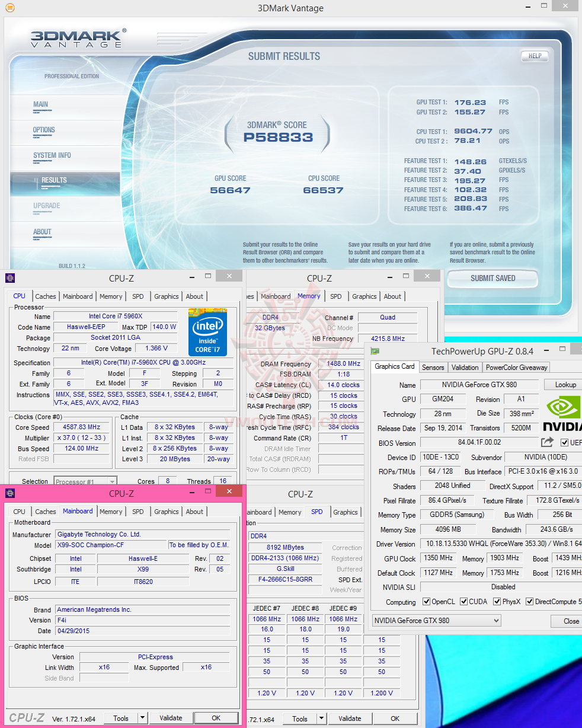The image size is (582, 728).
Task: Click the BIOS Version field 84.04.1F.00.02
Action: [x=479, y=442]
